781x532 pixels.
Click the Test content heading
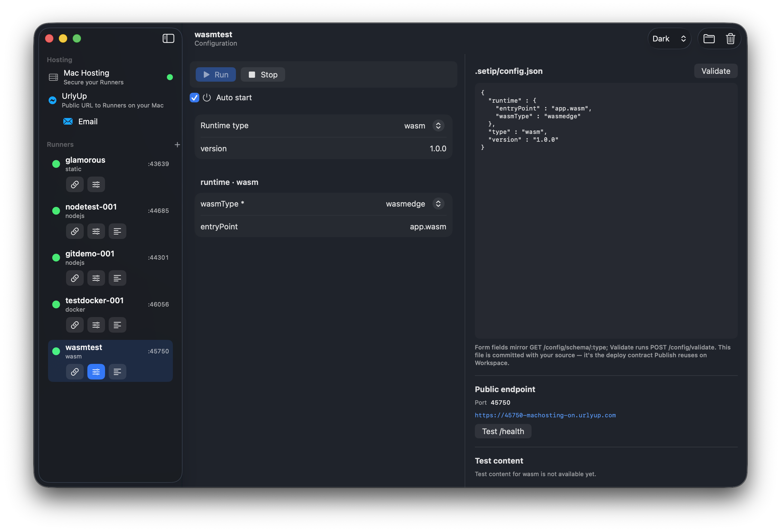[499, 461]
